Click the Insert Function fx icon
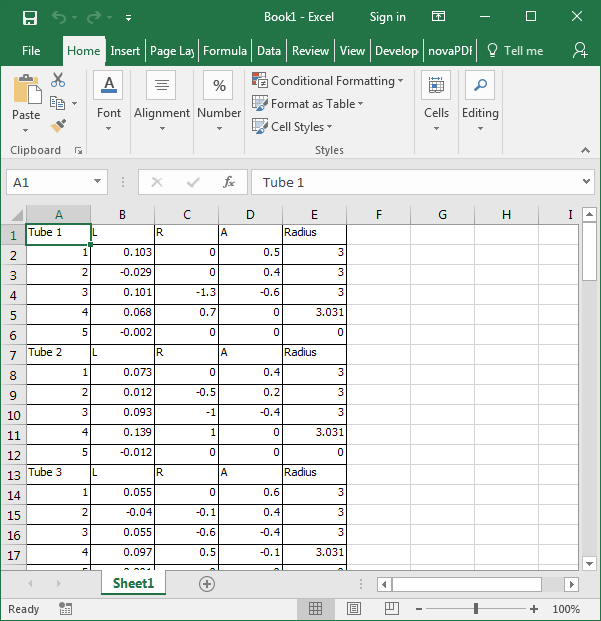Screen dimensions: 601x621 pyautogui.click(x=229, y=182)
